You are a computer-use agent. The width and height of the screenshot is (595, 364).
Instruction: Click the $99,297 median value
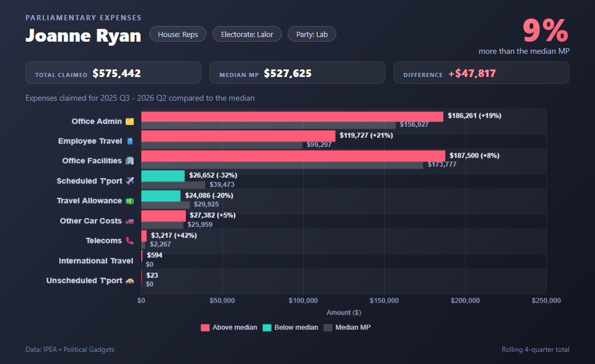click(319, 145)
